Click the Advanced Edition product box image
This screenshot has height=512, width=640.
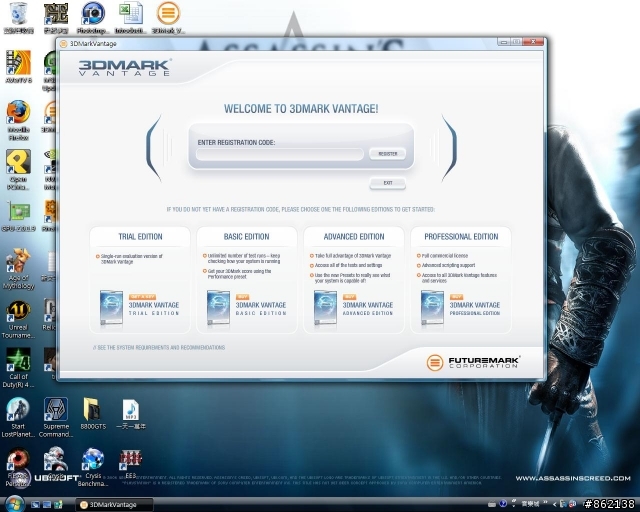325,308
